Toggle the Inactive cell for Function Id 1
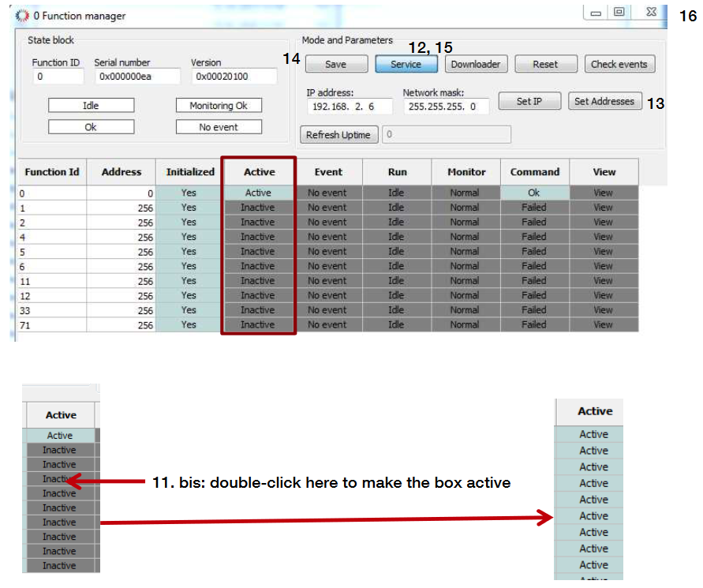The width and height of the screenshot is (703, 588). (258, 208)
